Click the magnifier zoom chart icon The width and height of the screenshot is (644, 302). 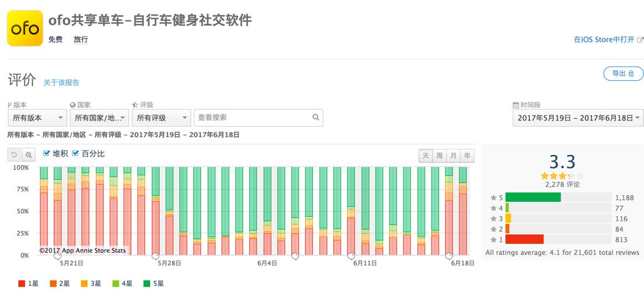[x=29, y=155]
